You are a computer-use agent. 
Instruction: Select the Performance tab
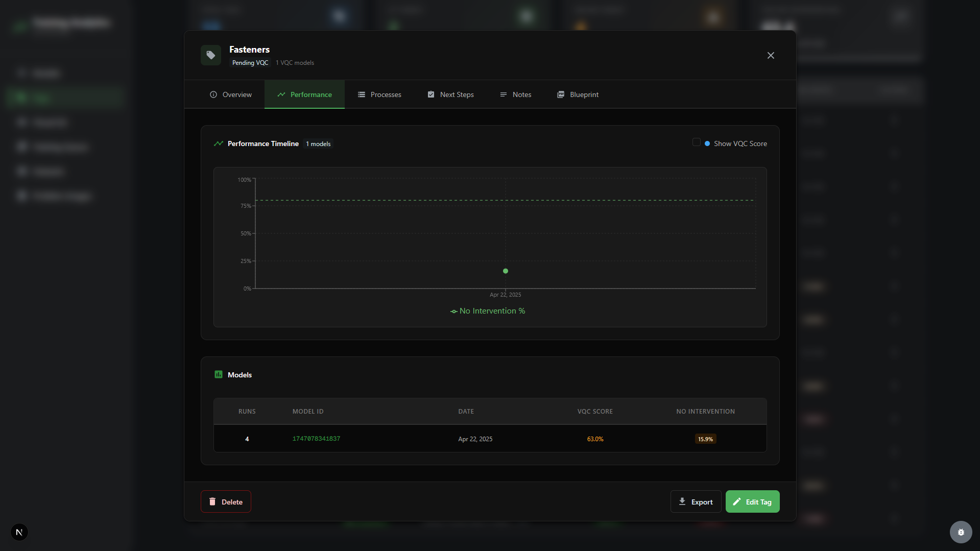[x=304, y=94]
